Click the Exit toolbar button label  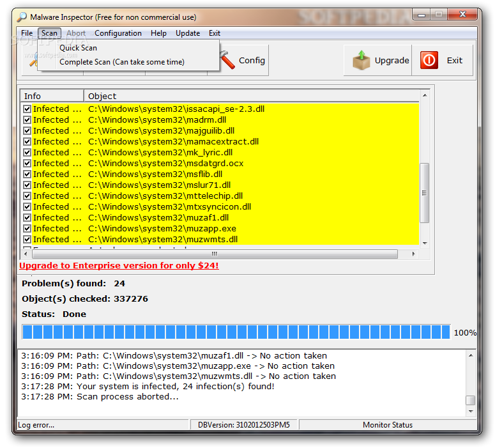[455, 60]
